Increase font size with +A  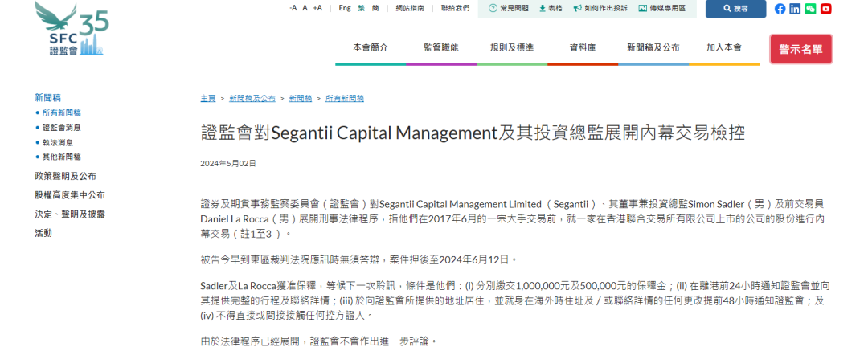pyautogui.click(x=317, y=8)
